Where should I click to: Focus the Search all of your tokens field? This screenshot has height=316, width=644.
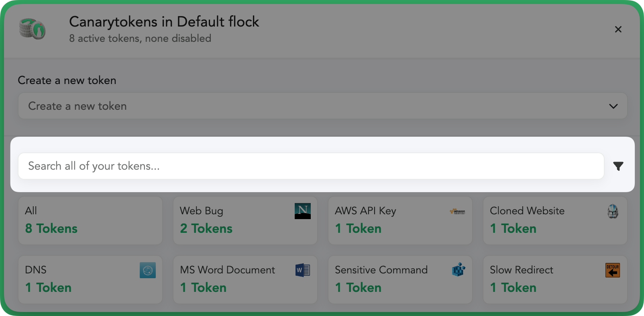coord(311,166)
